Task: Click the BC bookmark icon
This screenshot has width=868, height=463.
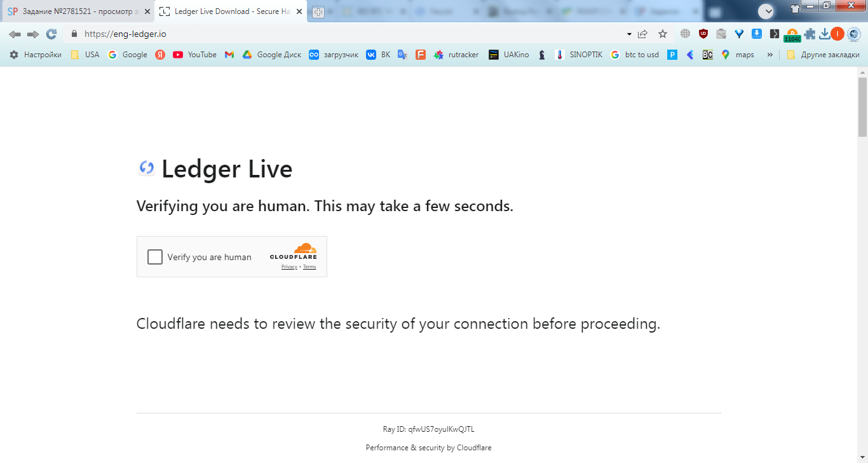Action: (707, 55)
